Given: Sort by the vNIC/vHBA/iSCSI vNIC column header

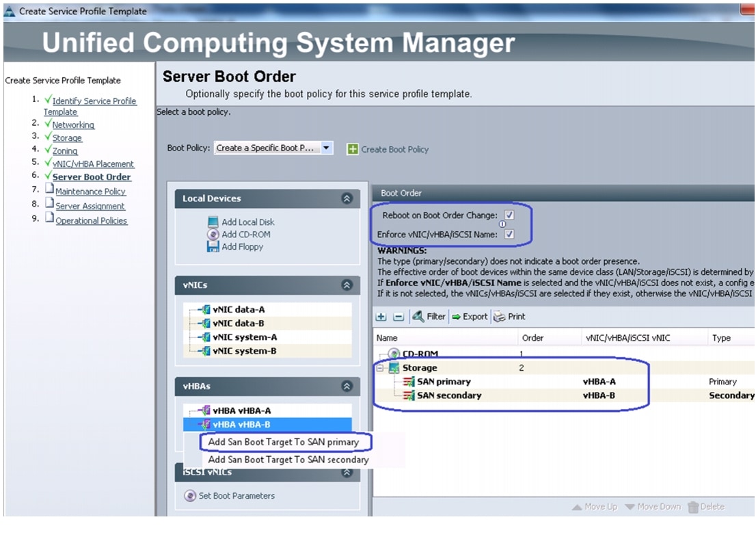Looking at the screenshot, I should (x=644, y=338).
